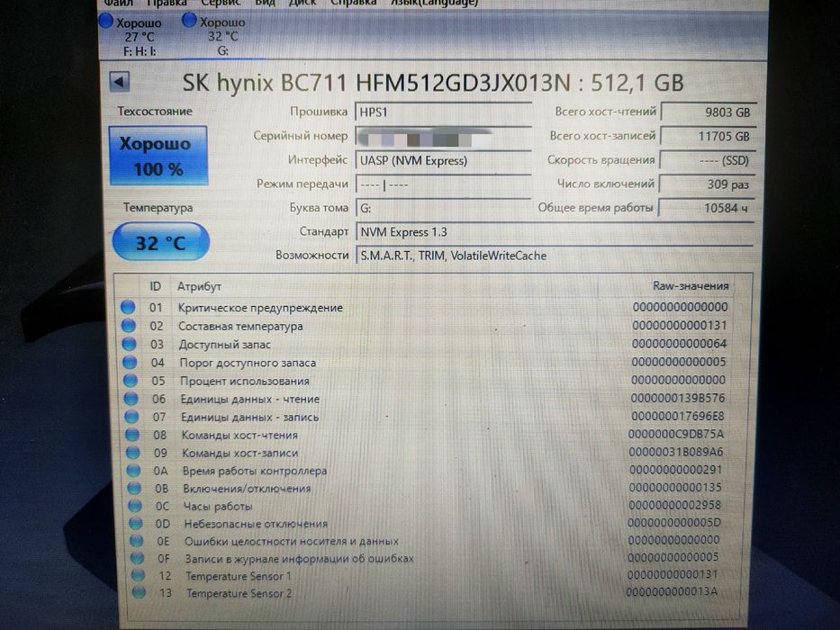Viewport: 840px width, 630px height.
Task: Click the previous disk arrow button
Action: pyautogui.click(x=119, y=82)
